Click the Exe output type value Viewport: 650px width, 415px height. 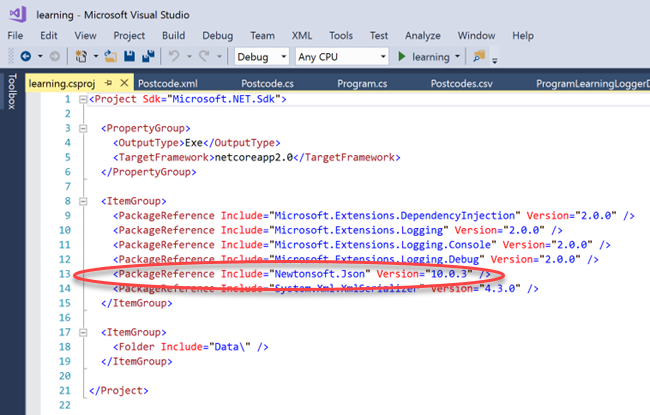(194, 143)
